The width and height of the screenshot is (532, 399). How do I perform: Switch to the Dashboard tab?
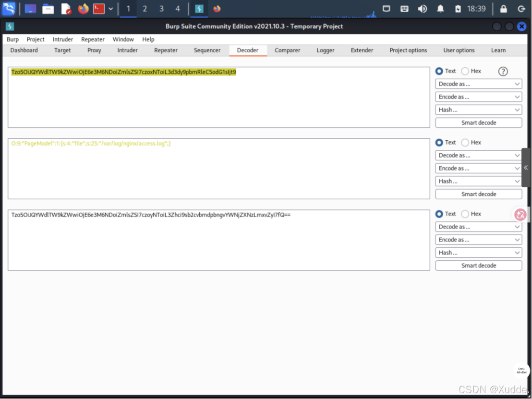click(x=24, y=50)
